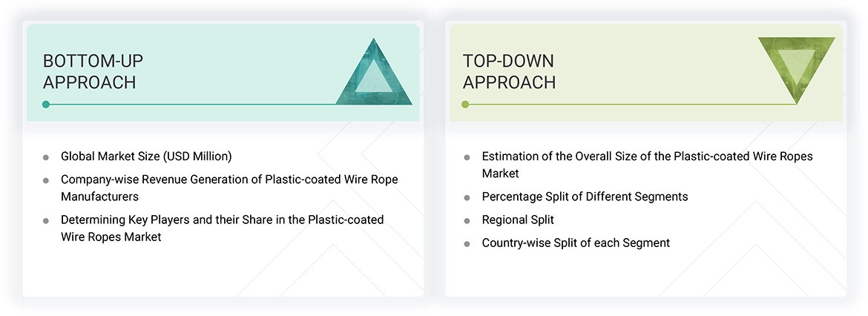868x316 pixels.
Task: Click the bullet beside Company-wise Revenue Generation
Action: [x=46, y=180]
